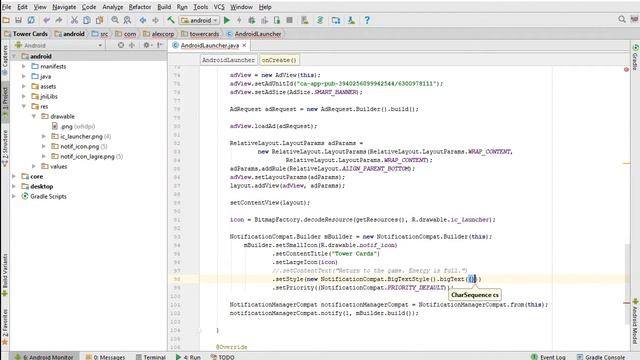Click the Save All toolbar icon

pyautogui.click(x=18, y=20)
